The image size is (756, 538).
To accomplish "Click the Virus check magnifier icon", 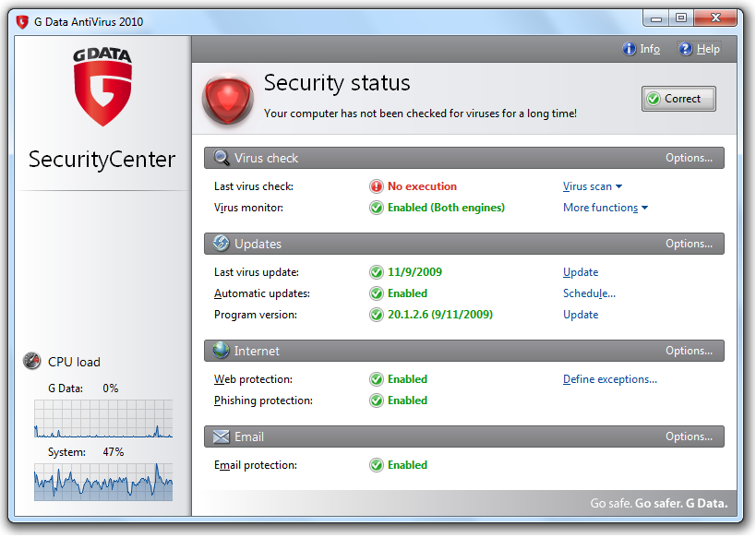I will tap(222, 158).
